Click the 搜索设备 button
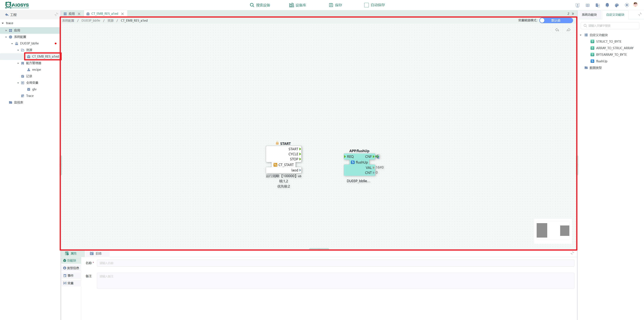644x320 pixels. point(260,5)
